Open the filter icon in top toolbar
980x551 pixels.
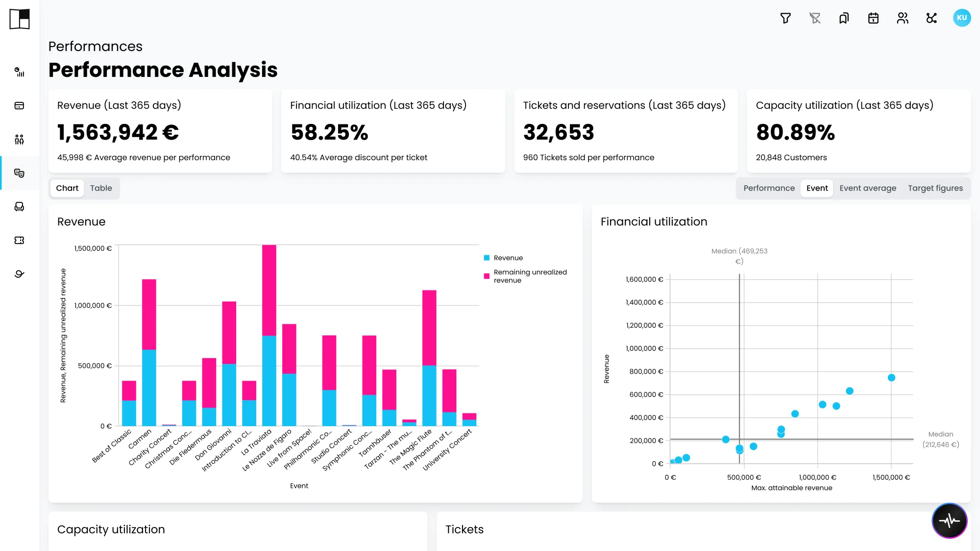tap(785, 18)
